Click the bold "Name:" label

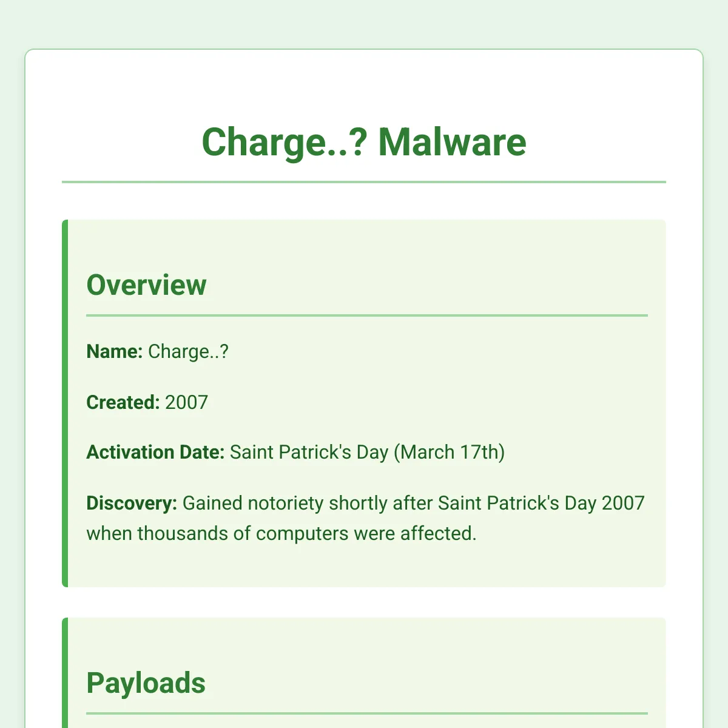115,352
